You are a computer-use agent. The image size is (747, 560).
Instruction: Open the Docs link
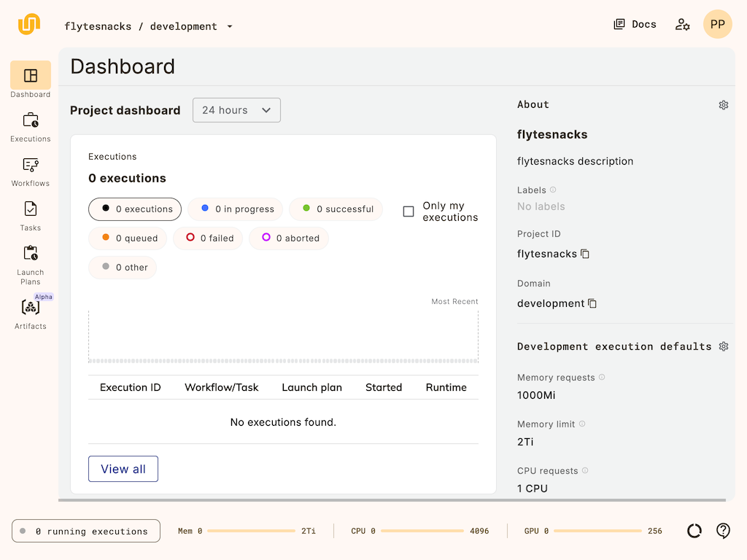[x=635, y=25]
